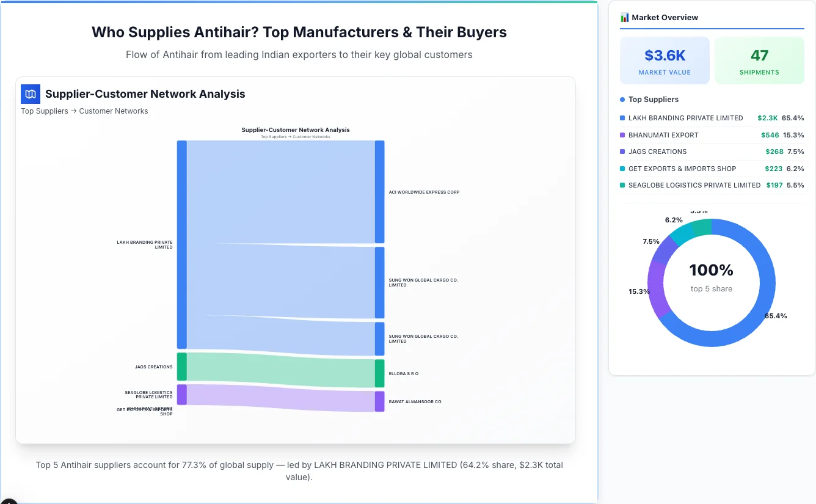This screenshot has height=504, width=816.
Task: Click the blue map icon on Supplier-Customer Network Analysis card
Action: [30, 94]
